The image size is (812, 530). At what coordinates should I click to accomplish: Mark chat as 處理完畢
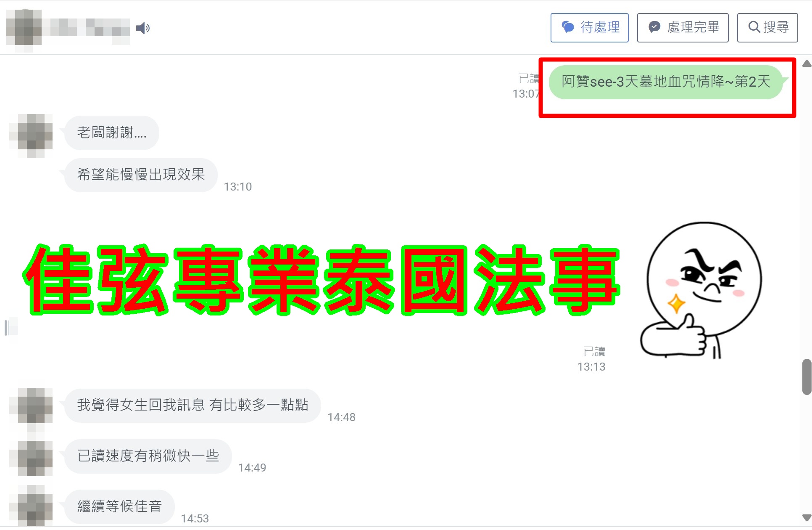point(683,28)
